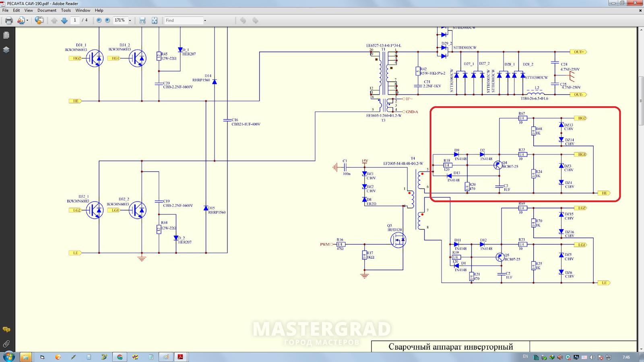Open the Collaborate icon's dropdown arrow
This screenshot has height=362, width=644.
tap(27, 21)
